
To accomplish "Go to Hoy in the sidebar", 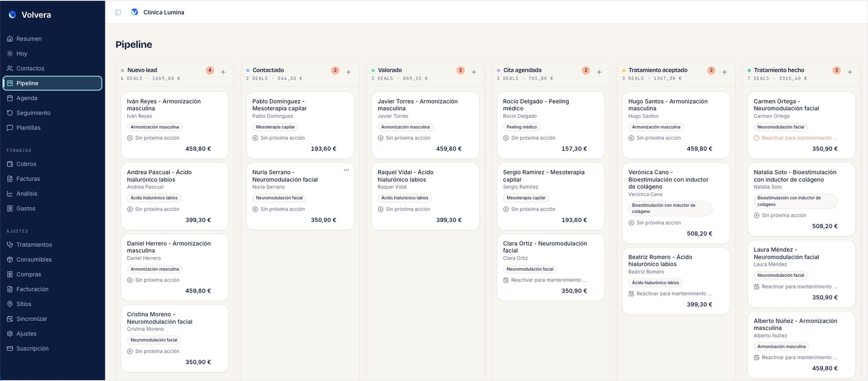I will [52, 53].
